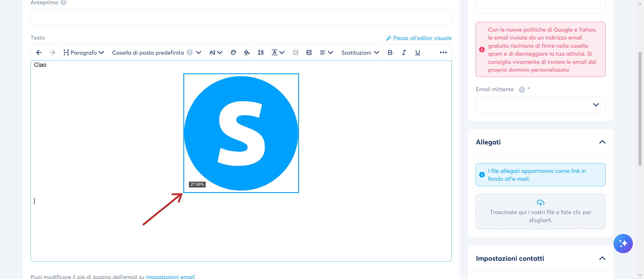Select the blue S logo image in editor
Screen dimensions: 644x279
coord(241,133)
